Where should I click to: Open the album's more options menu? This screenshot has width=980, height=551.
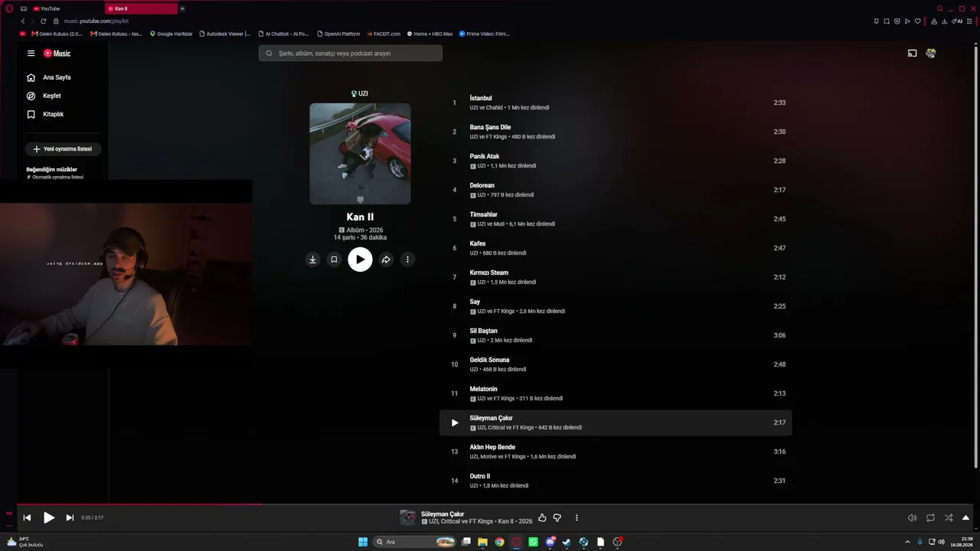pyautogui.click(x=407, y=259)
